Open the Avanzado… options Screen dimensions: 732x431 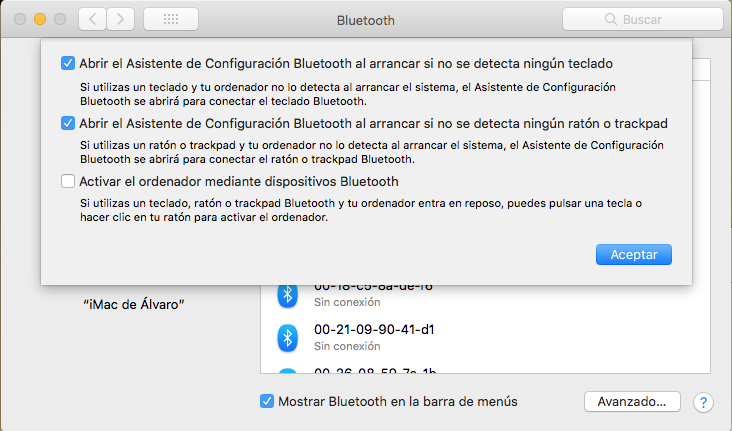(632, 402)
